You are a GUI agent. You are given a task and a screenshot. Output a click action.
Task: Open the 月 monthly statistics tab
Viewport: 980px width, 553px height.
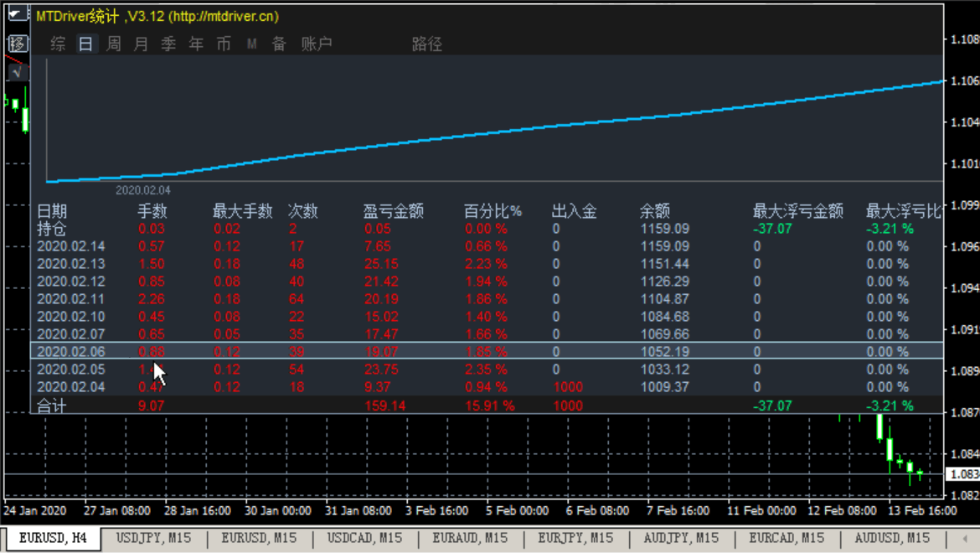(142, 44)
